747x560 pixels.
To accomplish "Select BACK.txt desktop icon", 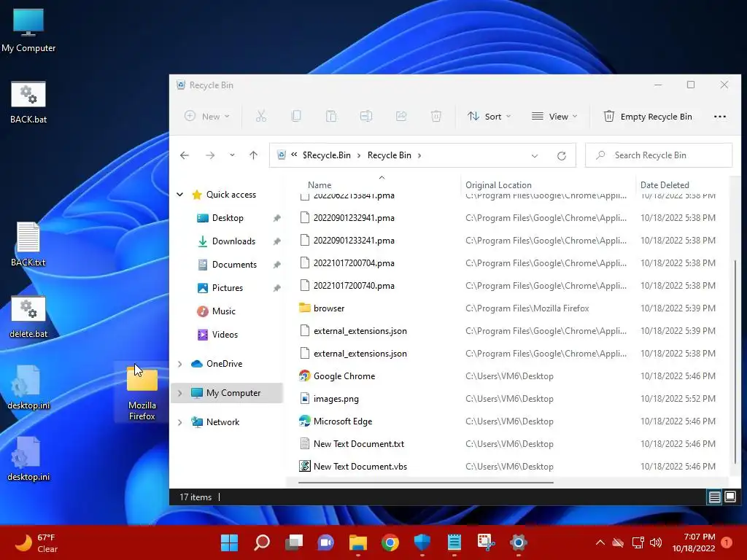I will pos(28,245).
